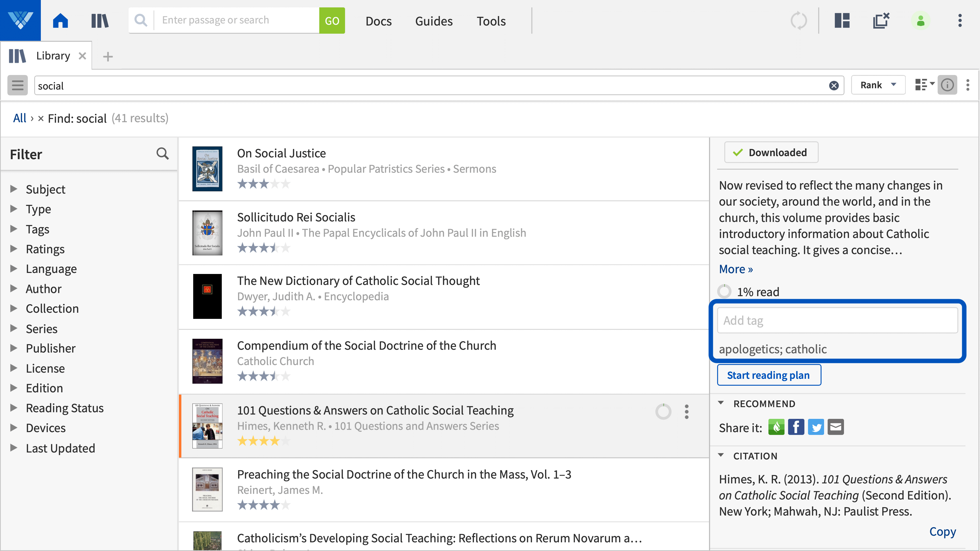Viewport: 980px width, 551px height.
Task: Click the Downloaded button
Action: coord(771,153)
